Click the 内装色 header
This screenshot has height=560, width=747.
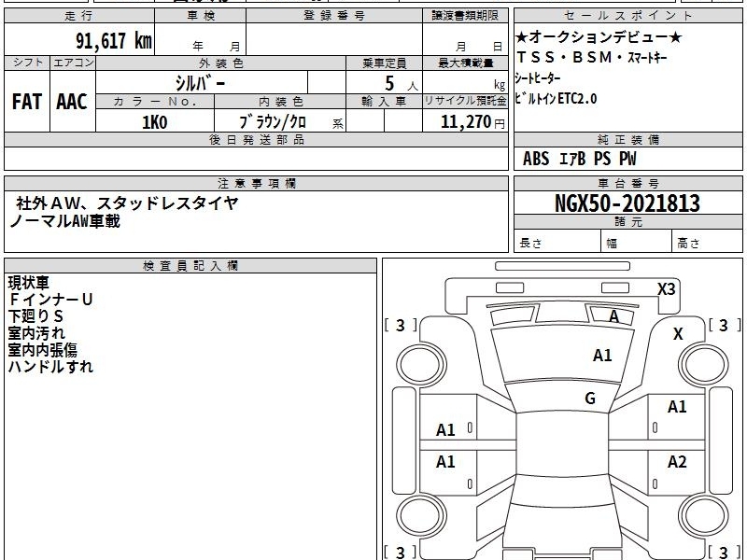280,102
